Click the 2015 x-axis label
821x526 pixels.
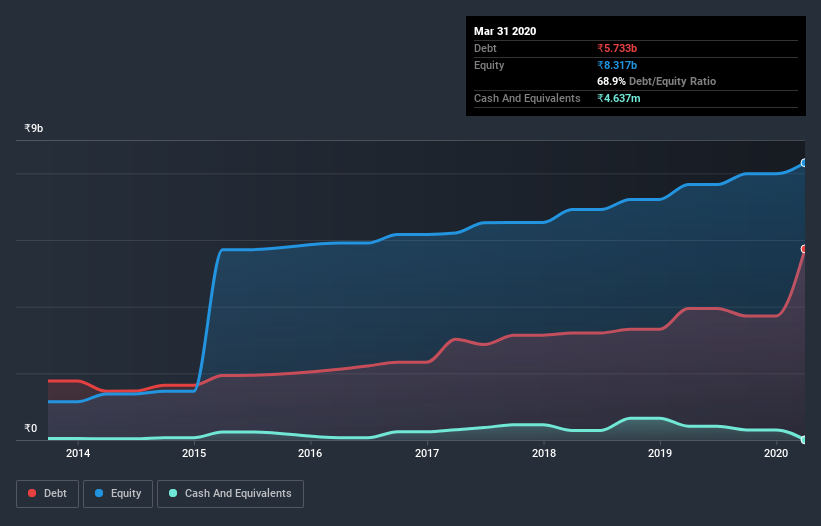[194, 453]
